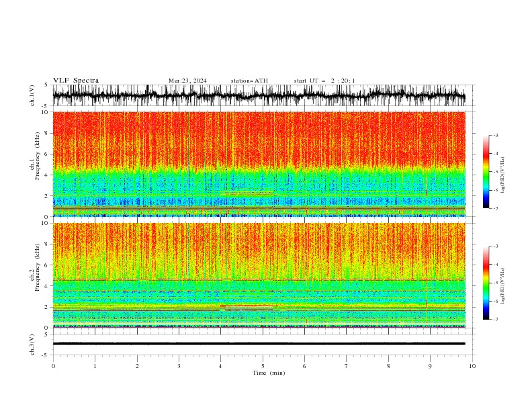532x411 pixels.
Task: Click the "8" kHz tick on ch.1 axis
Action: (47, 133)
